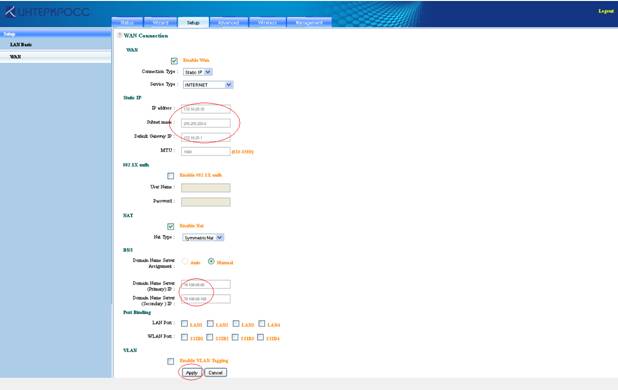Viewport: 618px width, 390px height.
Task: Click the 802.1X User Name field
Action: [x=206, y=188]
